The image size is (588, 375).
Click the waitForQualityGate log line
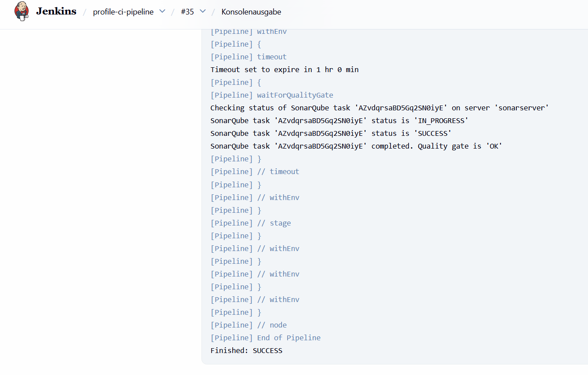(272, 95)
